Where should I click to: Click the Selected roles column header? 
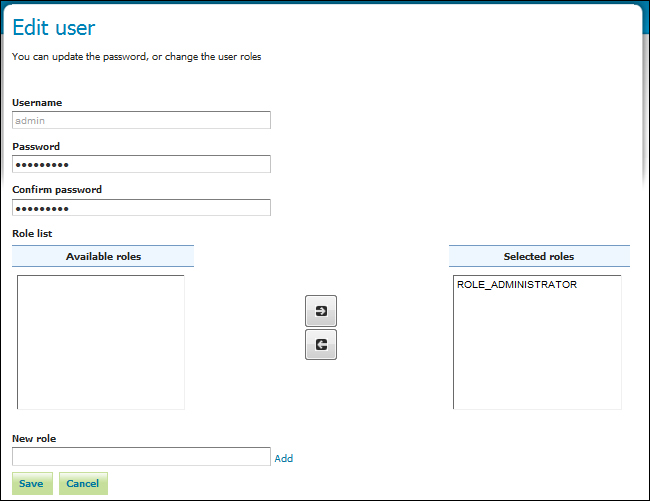[x=539, y=256]
